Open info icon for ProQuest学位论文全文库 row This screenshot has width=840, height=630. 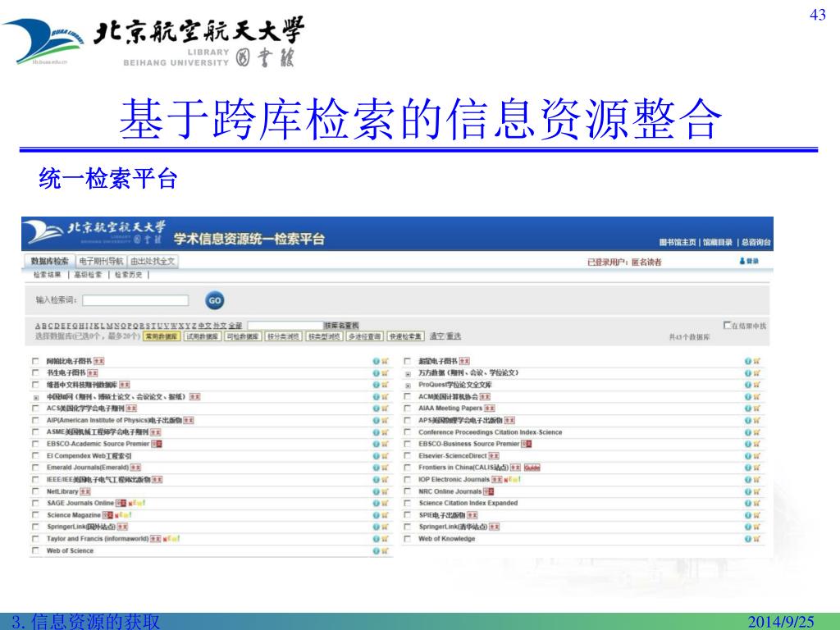(748, 385)
